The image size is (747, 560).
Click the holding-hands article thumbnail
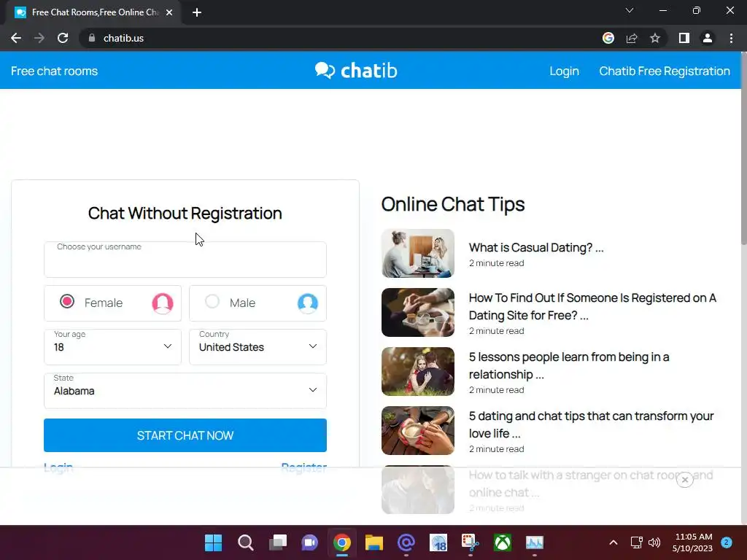pyautogui.click(x=418, y=312)
